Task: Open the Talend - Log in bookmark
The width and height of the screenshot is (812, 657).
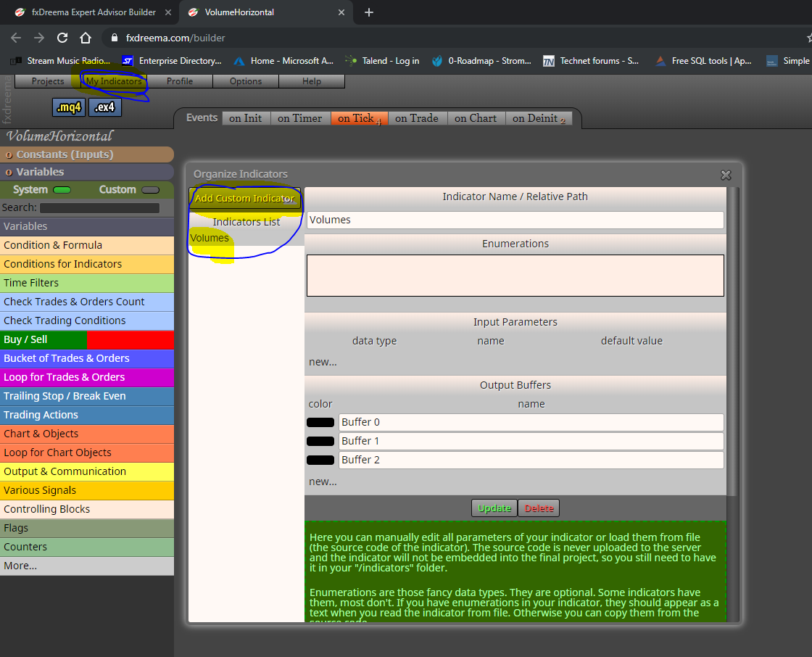Action: point(382,61)
